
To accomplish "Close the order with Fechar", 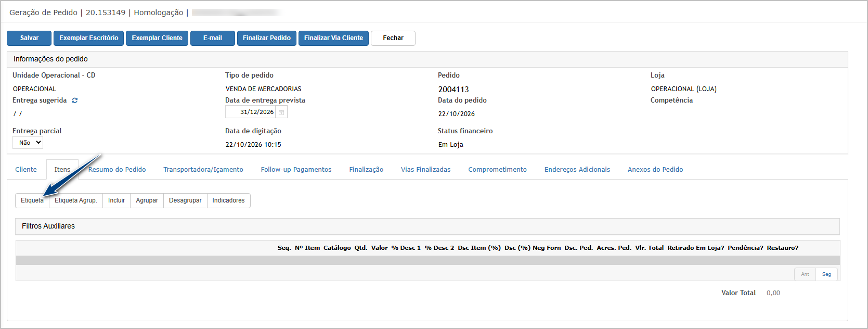I will [x=393, y=38].
